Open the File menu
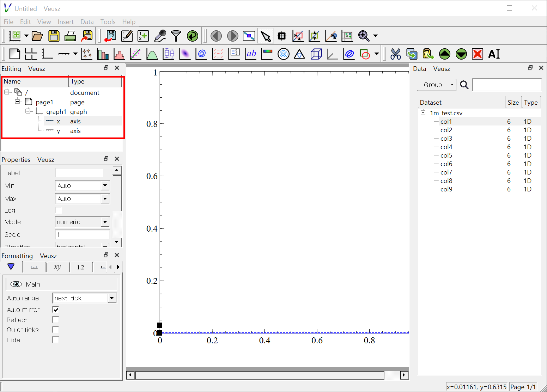547x392 pixels. (x=8, y=22)
